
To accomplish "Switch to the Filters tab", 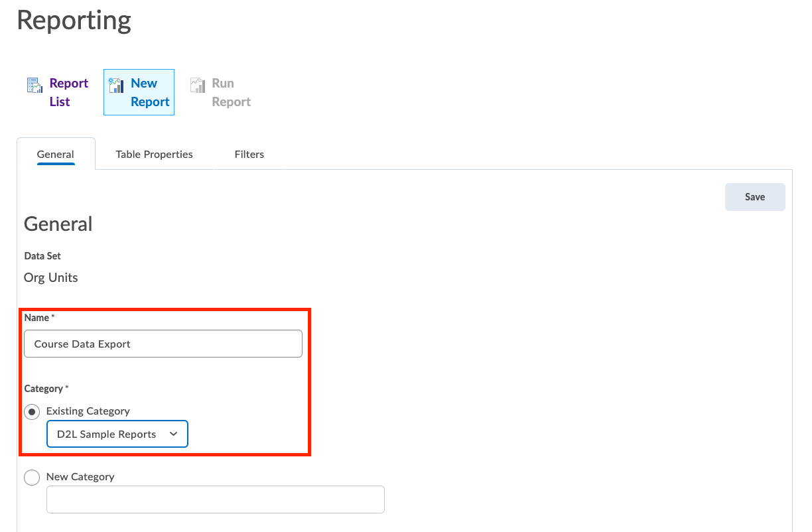I will [249, 154].
